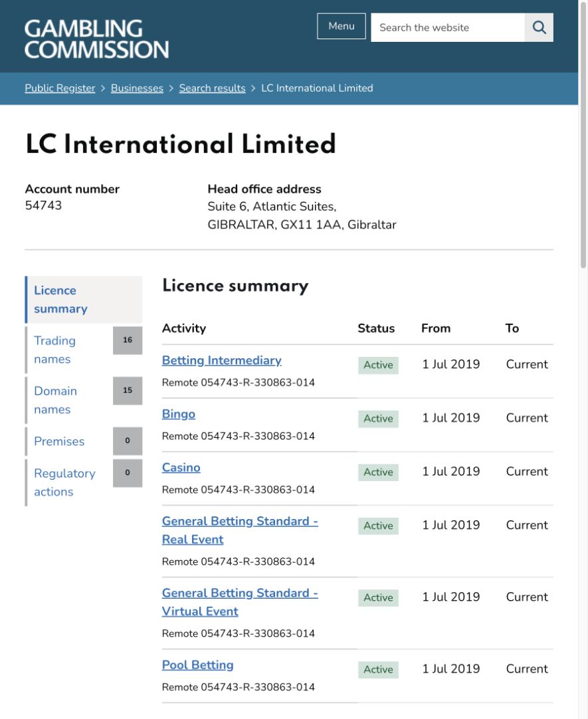Focus the Search the website field
Screen dimensions: 588x719
click(x=448, y=27)
